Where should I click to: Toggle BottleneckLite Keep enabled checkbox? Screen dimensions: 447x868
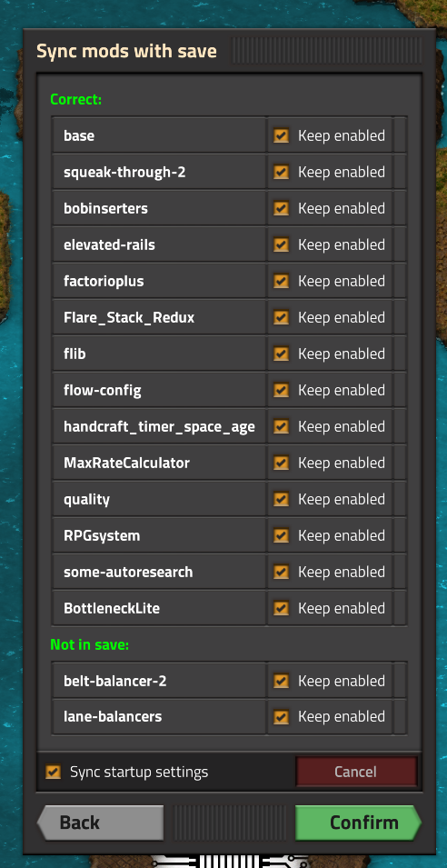tap(281, 608)
